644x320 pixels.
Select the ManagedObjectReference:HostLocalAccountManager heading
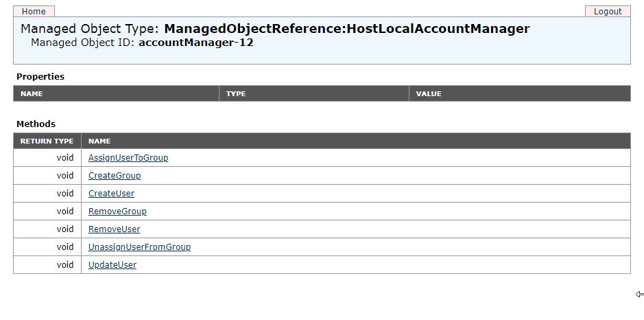coord(347,29)
